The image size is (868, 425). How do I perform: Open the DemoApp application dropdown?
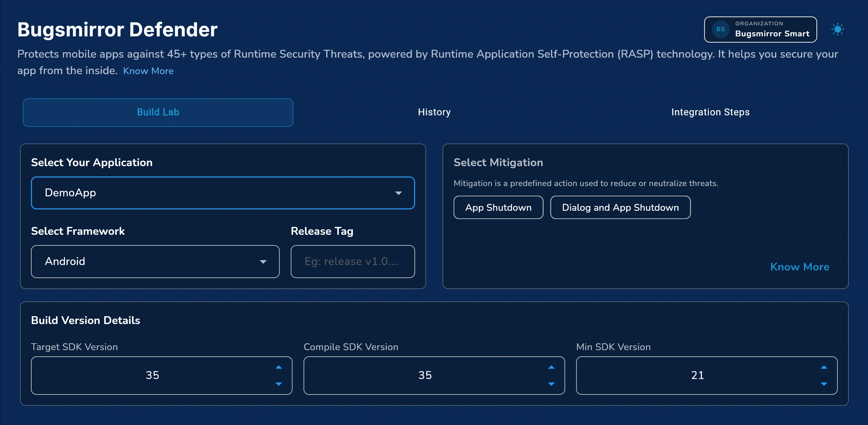coord(223,193)
